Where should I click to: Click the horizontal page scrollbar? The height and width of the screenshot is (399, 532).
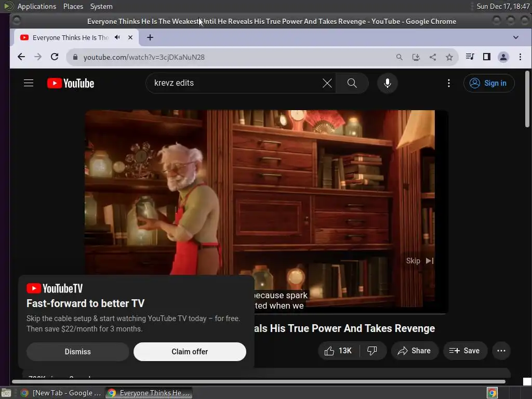point(259,382)
